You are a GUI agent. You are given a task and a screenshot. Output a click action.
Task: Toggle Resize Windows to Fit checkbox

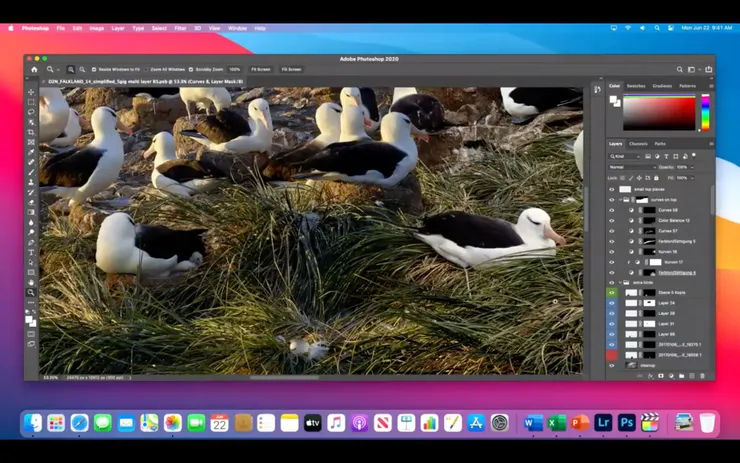[x=94, y=69]
